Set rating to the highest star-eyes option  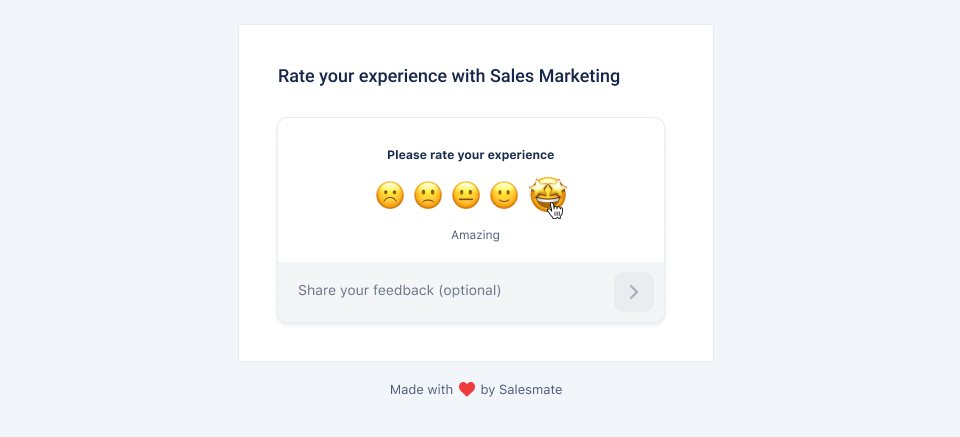548,195
